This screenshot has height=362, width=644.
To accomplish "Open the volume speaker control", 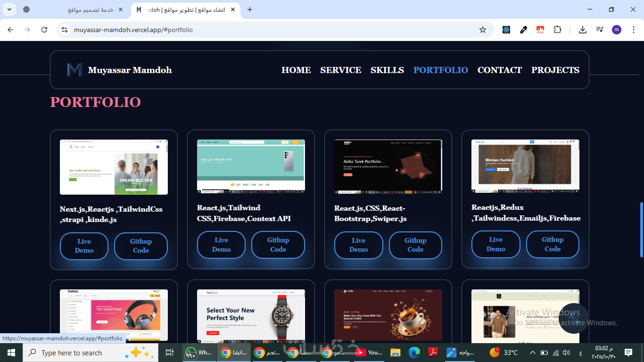I will pos(566,353).
